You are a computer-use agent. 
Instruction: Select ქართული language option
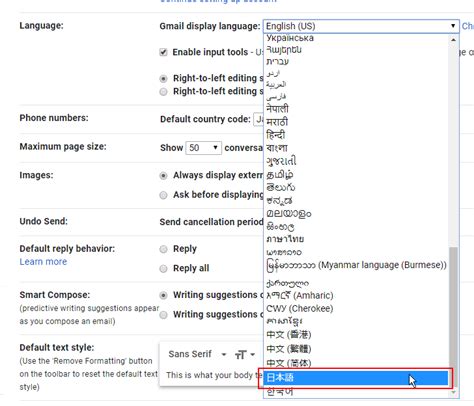[356, 283]
